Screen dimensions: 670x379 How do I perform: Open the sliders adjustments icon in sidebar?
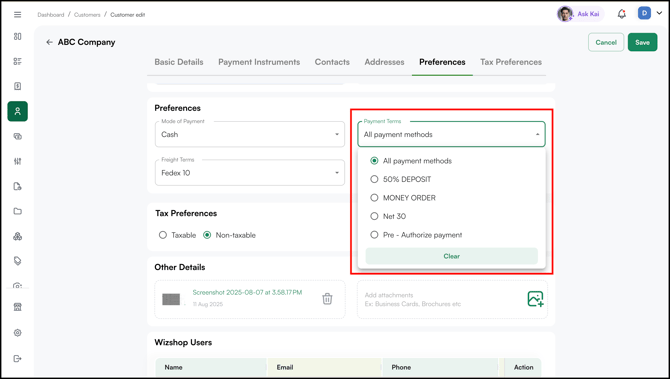tap(18, 161)
